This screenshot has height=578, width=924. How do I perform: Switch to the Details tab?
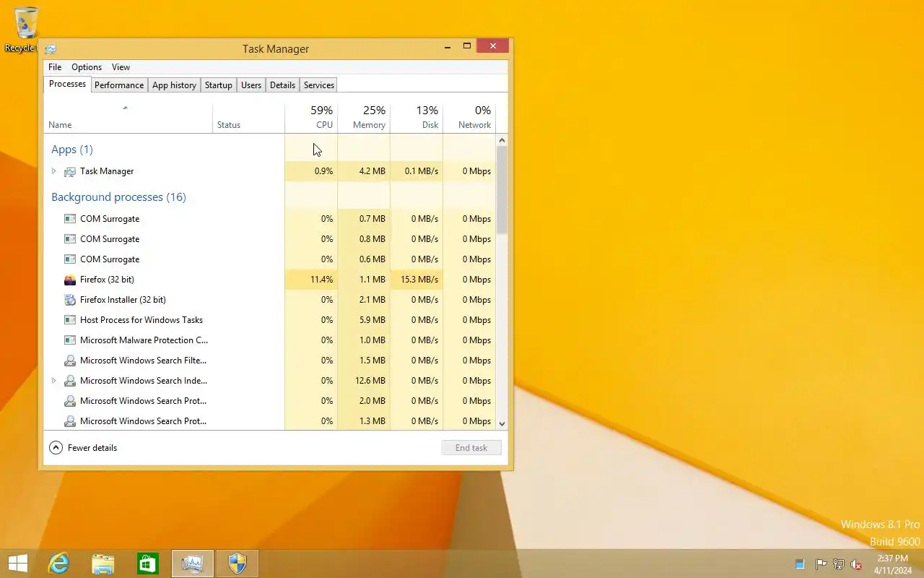pyautogui.click(x=282, y=85)
